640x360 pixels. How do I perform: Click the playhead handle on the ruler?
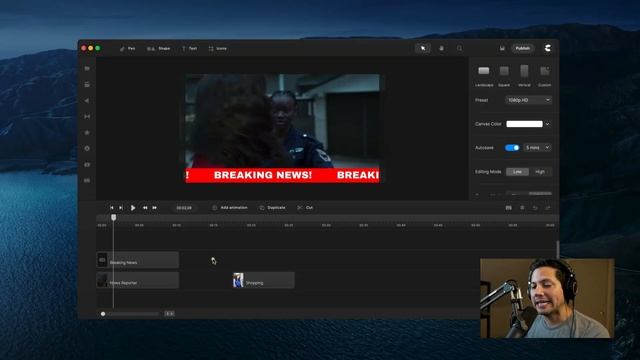(x=113, y=218)
